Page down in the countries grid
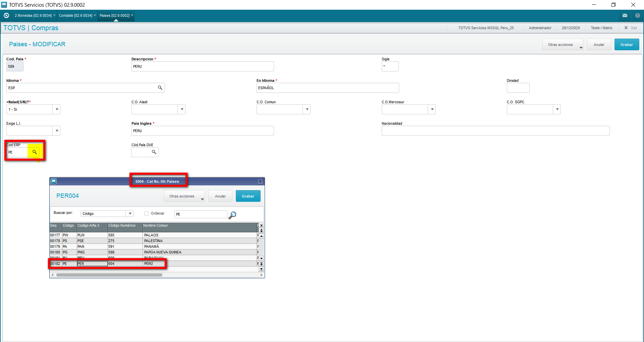This screenshot has height=342, width=644. [x=261, y=264]
